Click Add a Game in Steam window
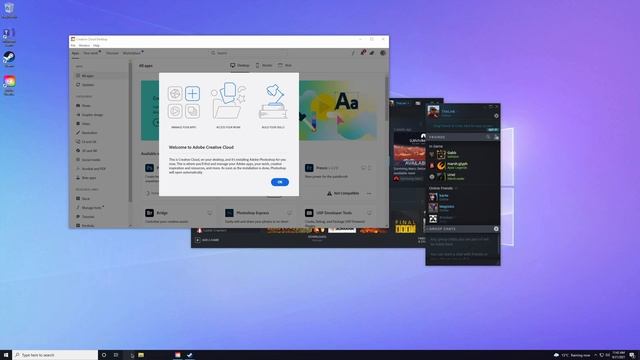Image resolution: width=640 pixels, height=360 pixels. pos(208,240)
